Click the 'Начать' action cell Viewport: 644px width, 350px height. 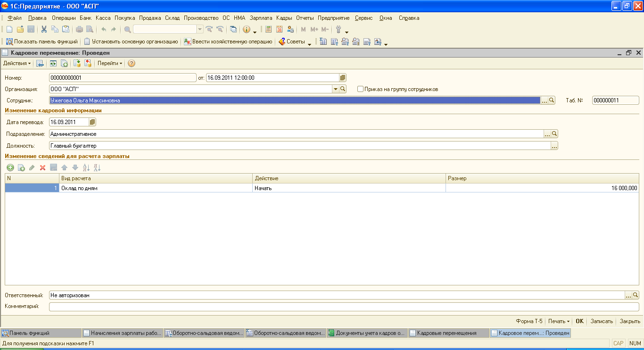click(349, 188)
